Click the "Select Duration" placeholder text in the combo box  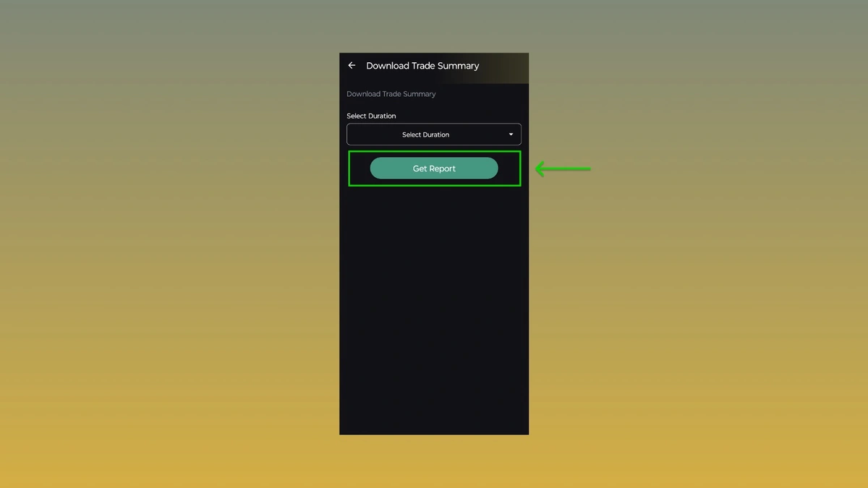tap(425, 134)
